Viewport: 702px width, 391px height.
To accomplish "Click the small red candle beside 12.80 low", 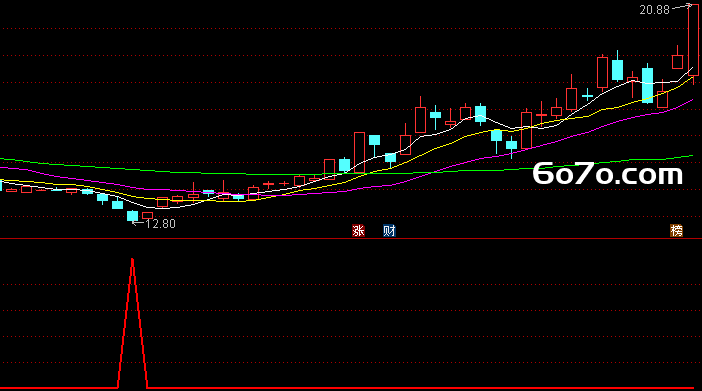I will [x=147, y=215].
